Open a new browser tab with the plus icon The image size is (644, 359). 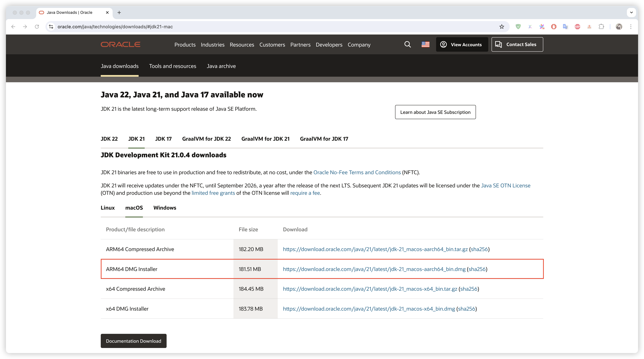(119, 13)
